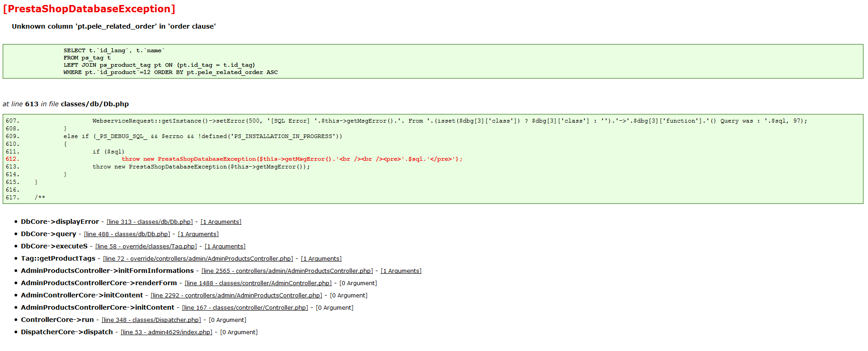The width and height of the screenshot is (868, 351).
Task: Click the DispatcherCore->dispatch trace entry name
Action: click(67, 332)
